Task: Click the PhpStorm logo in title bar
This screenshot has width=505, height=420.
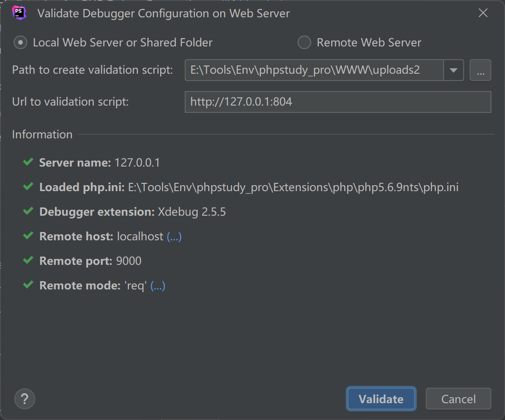Action: point(19,13)
